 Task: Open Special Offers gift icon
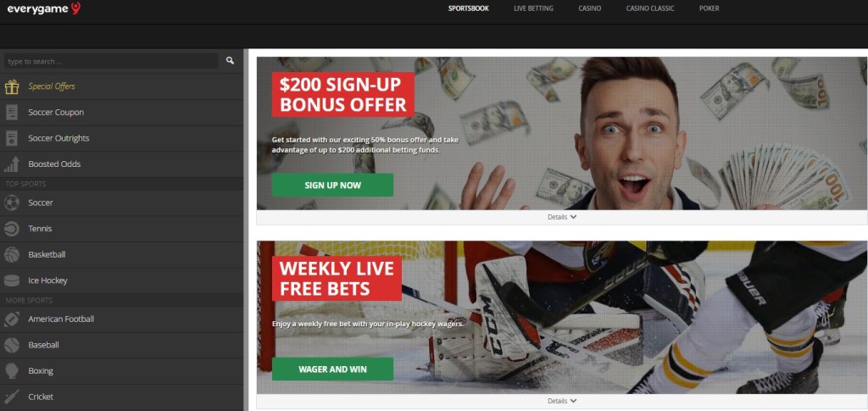pos(12,86)
